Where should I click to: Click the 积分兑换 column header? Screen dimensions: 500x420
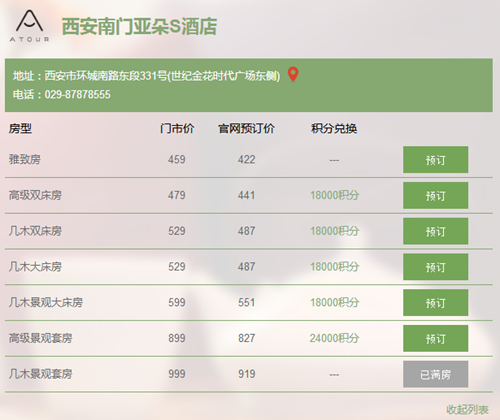(334, 128)
